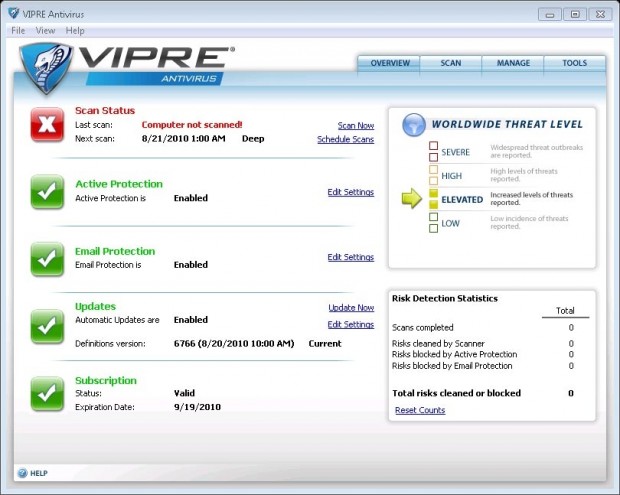Edit Settings for Updates
The height and width of the screenshot is (495, 620).
click(351, 325)
